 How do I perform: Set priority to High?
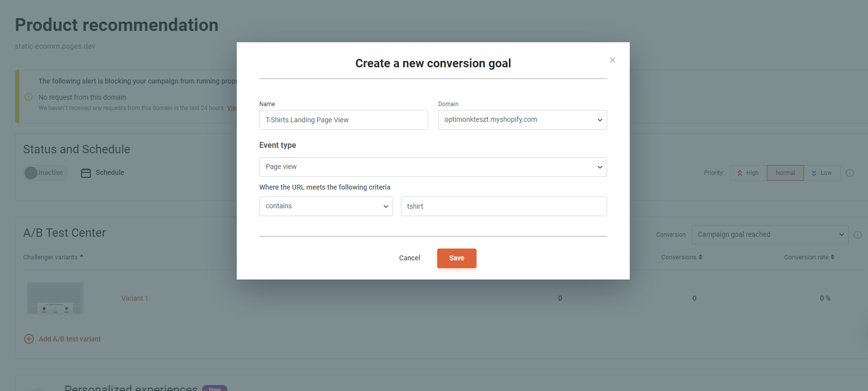coord(748,173)
